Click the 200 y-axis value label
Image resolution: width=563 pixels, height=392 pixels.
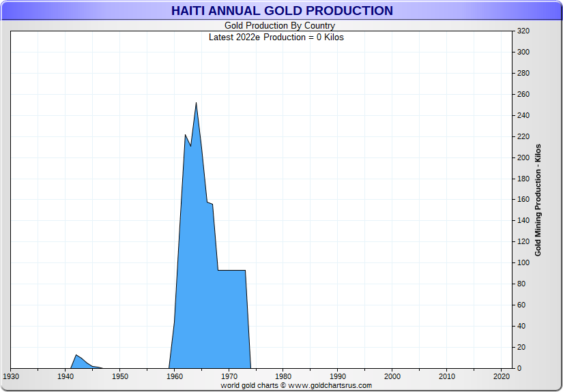pyautogui.click(x=523, y=157)
